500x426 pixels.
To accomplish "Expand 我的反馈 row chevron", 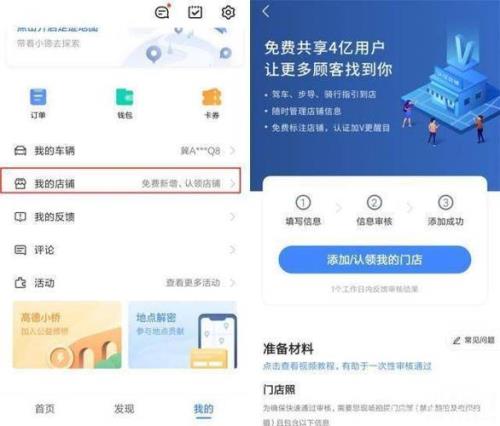I will point(233,217).
